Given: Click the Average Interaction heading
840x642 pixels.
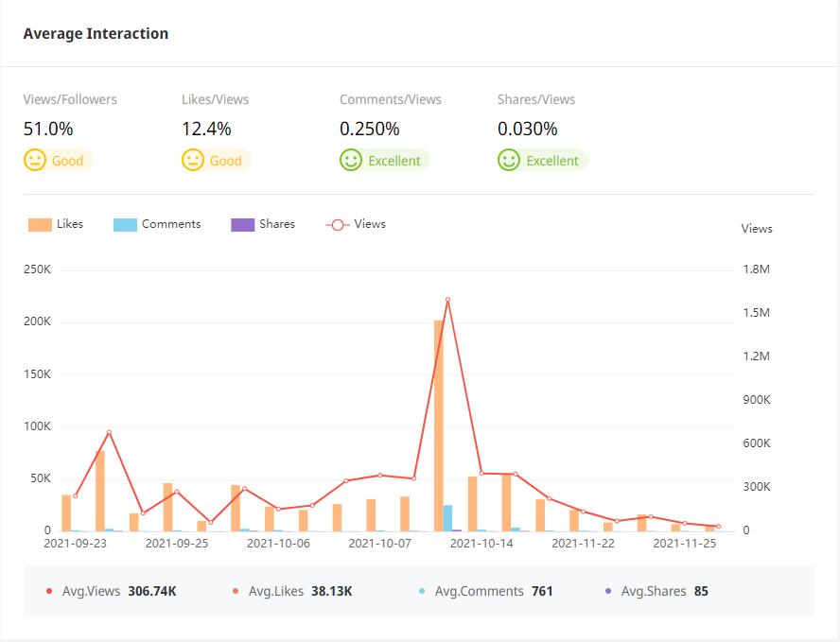Looking at the screenshot, I should pos(96,33).
